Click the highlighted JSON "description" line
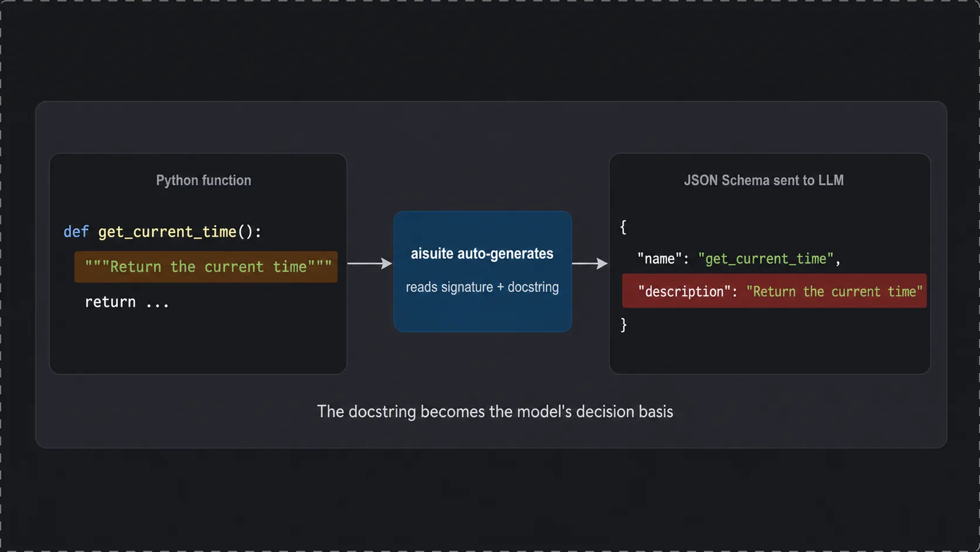Image resolution: width=980 pixels, height=552 pixels. (774, 291)
